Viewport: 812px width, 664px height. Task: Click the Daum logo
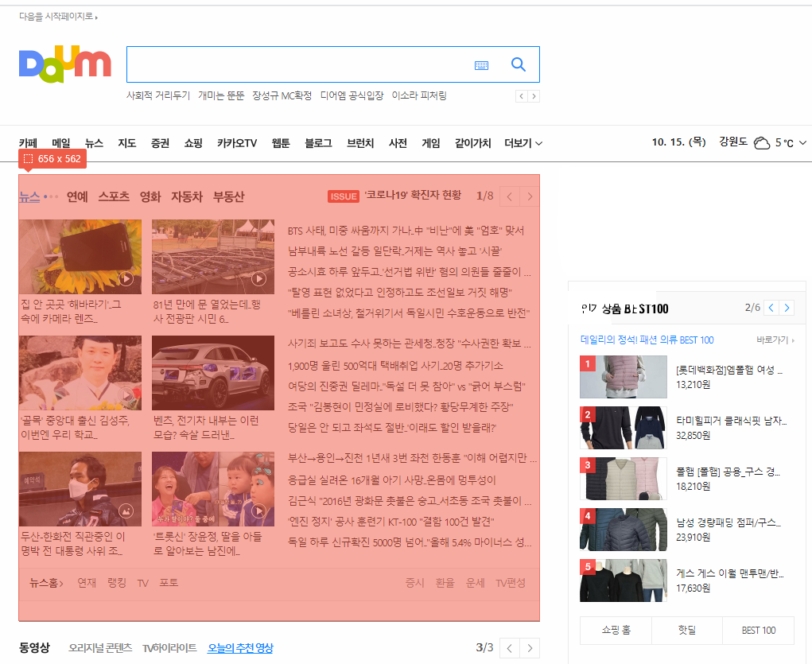pyautogui.click(x=64, y=64)
